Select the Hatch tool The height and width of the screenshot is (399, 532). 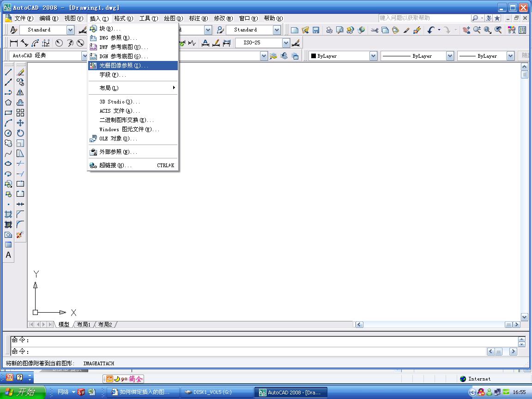[8, 214]
